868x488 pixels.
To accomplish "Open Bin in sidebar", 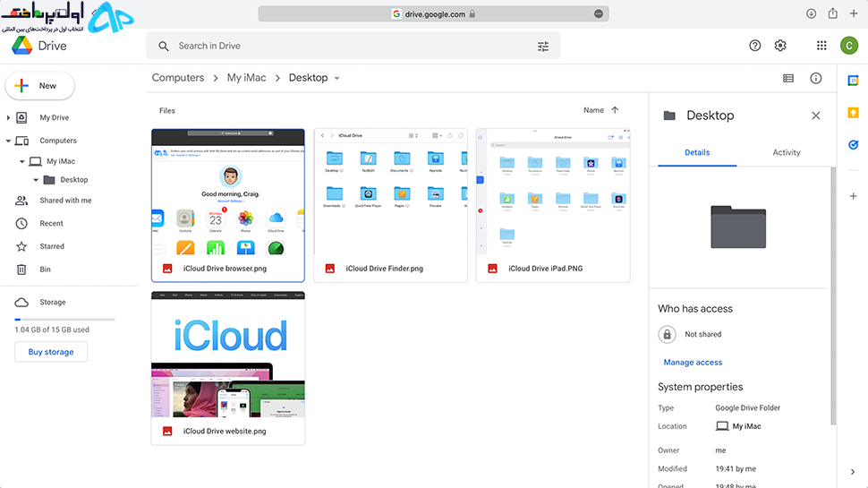I will [x=45, y=270].
